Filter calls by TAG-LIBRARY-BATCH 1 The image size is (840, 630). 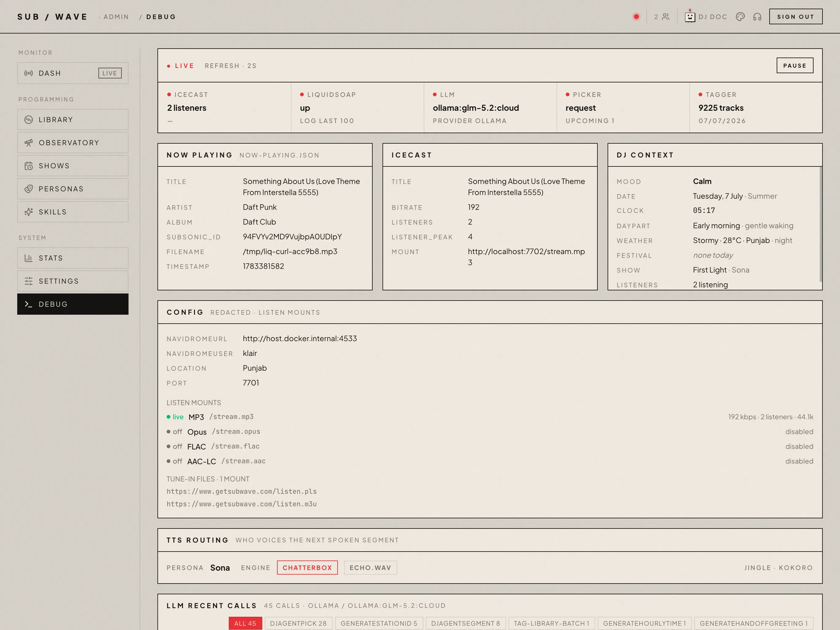552,623
